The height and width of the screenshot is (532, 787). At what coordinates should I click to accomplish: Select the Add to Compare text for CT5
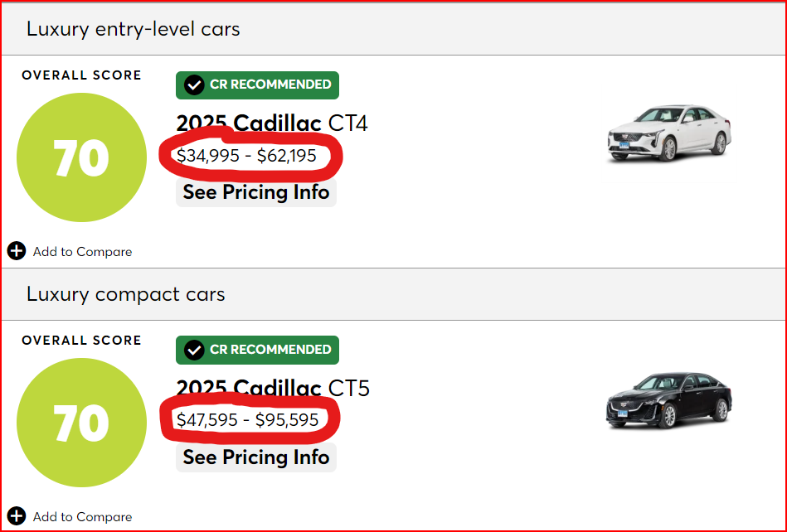(82, 517)
